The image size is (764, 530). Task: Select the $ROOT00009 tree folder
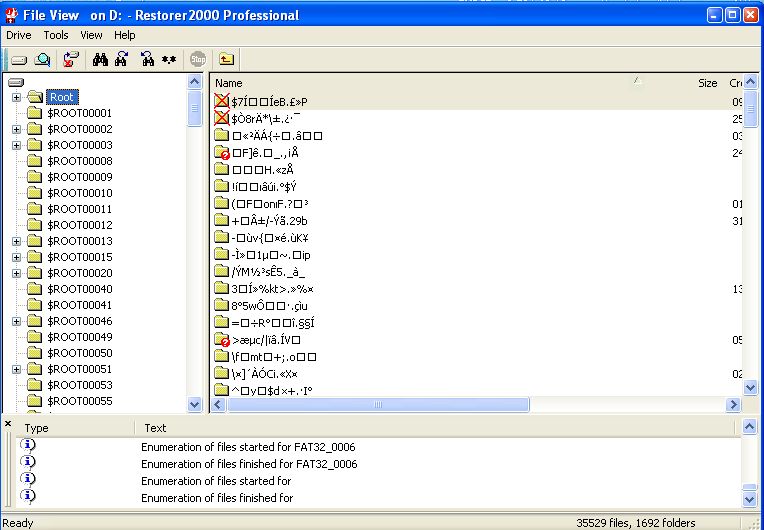click(x=80, y=177)
